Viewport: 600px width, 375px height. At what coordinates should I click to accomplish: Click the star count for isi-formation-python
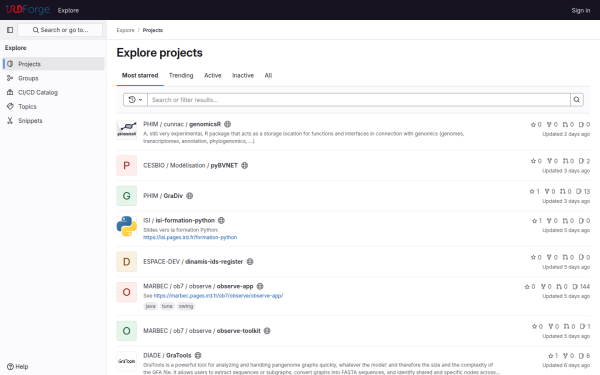(537, 221)
